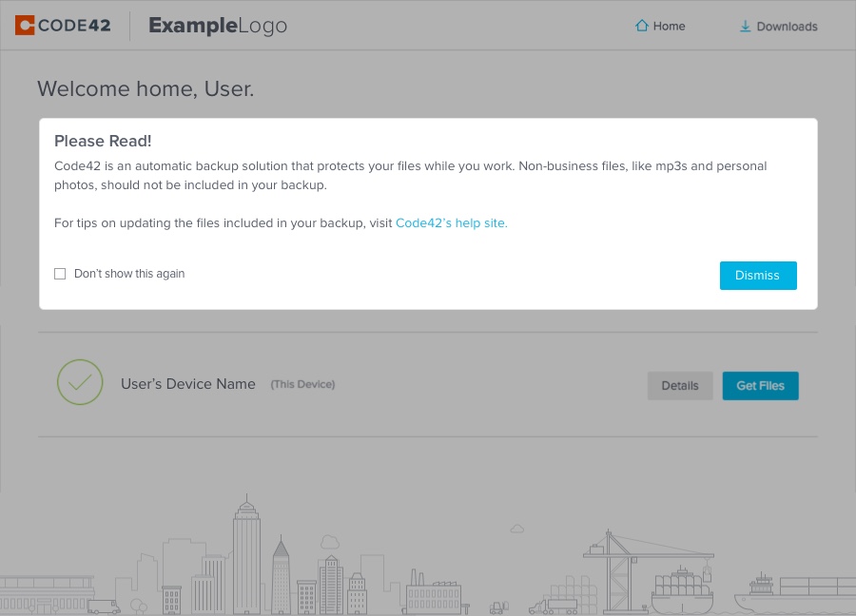Dismiss the Please Read notification

757,275
